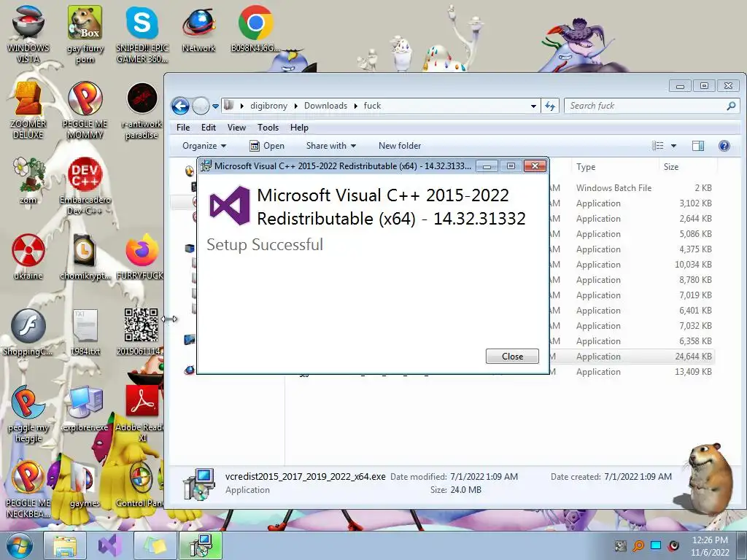Click the PEGGLE ME MOMMY icon
747x560 pixels.
(85, 111)
